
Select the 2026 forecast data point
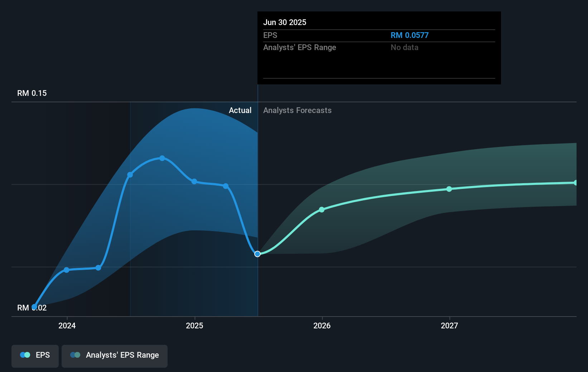322,210
